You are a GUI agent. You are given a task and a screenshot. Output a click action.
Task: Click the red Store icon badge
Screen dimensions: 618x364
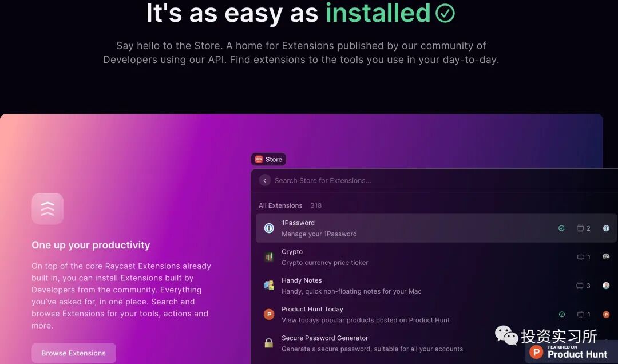(x=259, y=159)
